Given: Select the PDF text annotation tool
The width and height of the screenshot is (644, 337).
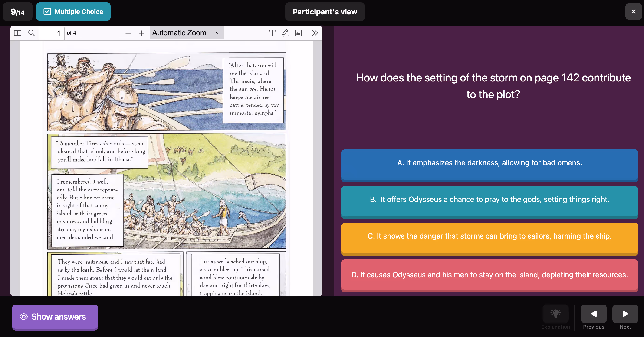Looking at the screenshot, I should click(272, 33).
